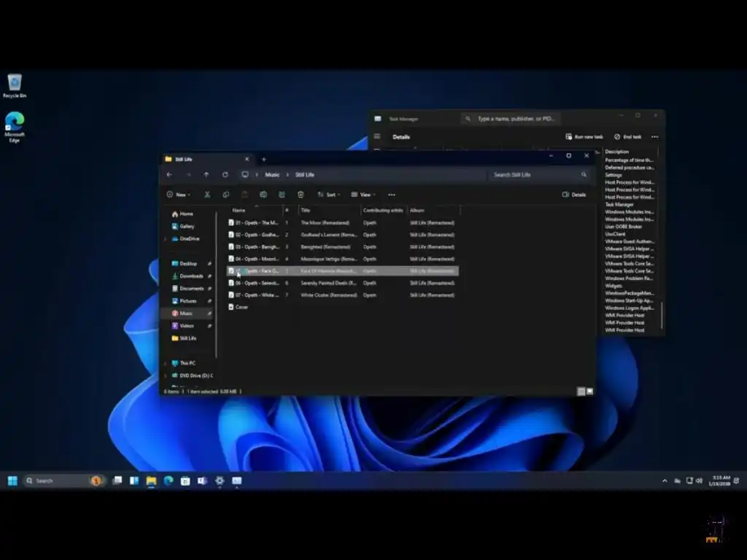Click Task Manager search box
This screenshot has height=560, width=747.
[511, 119]
